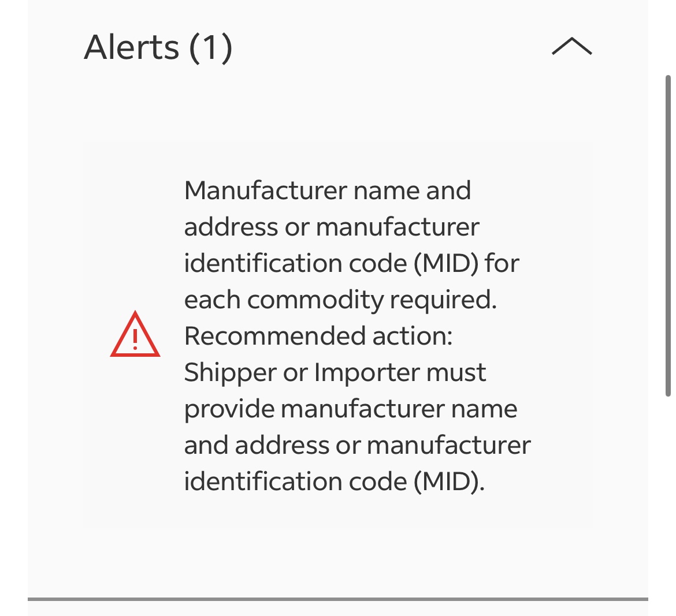Collapse the Alerts section using the chevron
The image size is (676, 616).
point(571,46)
